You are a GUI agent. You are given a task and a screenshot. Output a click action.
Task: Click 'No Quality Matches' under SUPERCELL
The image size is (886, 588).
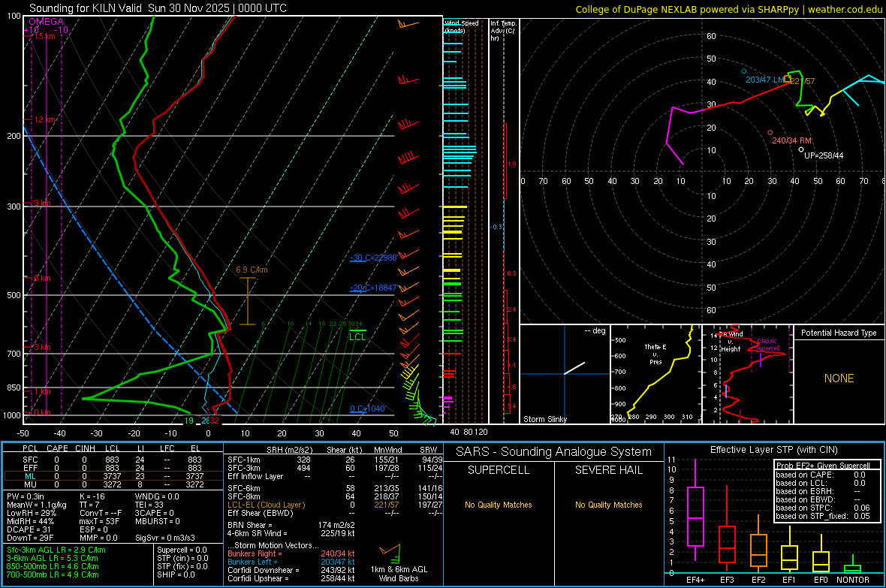(499, 505)
